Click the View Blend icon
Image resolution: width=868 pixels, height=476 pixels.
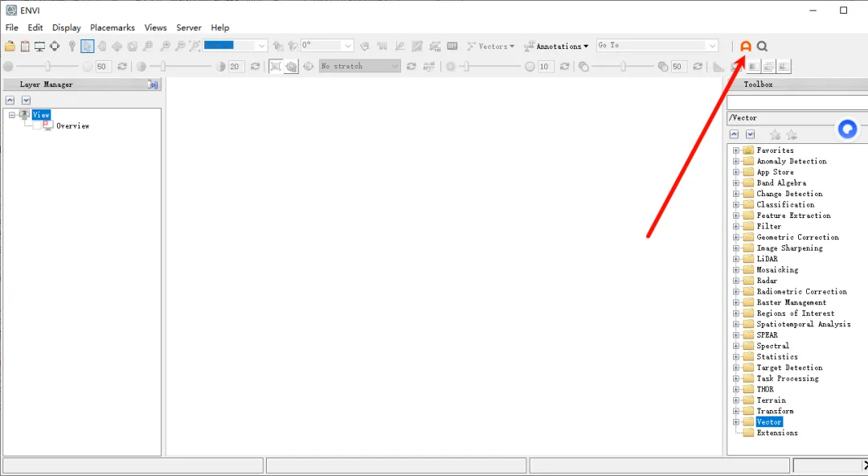[753, 67]
